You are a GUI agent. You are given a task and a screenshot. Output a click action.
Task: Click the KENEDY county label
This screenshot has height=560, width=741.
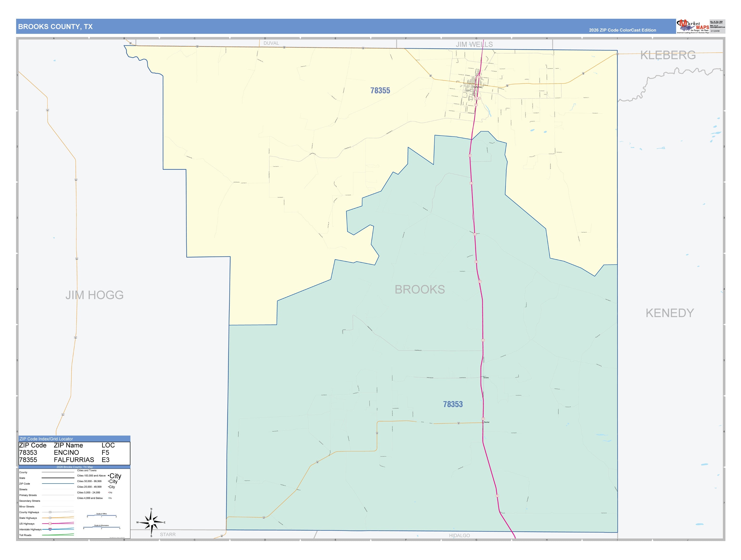tap(670, 313)
